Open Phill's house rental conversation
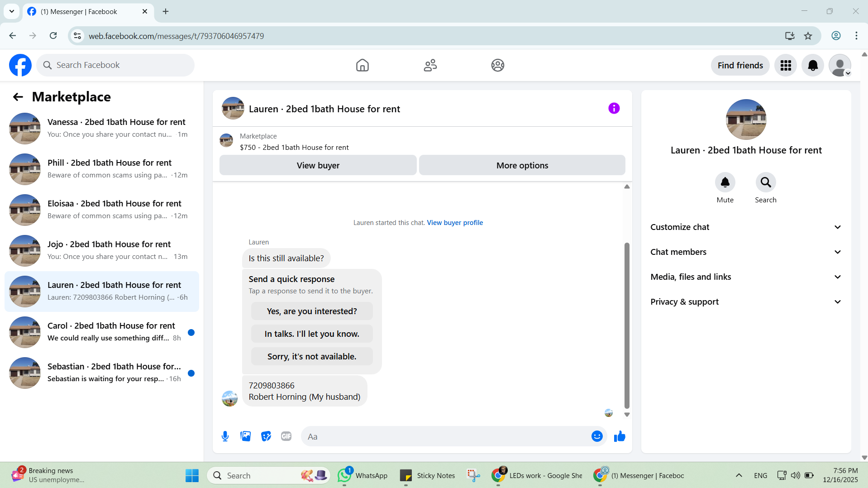 pyautogui.click(x=102, y=169)
